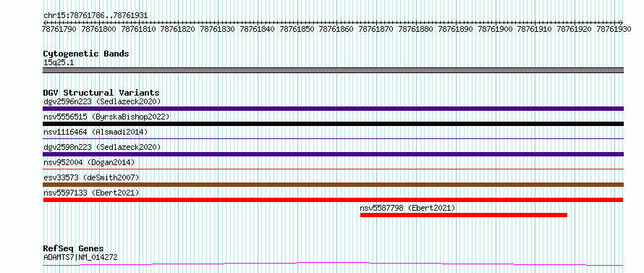Image resolution: width=644 pixels, height=273 pixels.
Task: Open the Cytogenetic Bands track heading
Action: [86, 54]
